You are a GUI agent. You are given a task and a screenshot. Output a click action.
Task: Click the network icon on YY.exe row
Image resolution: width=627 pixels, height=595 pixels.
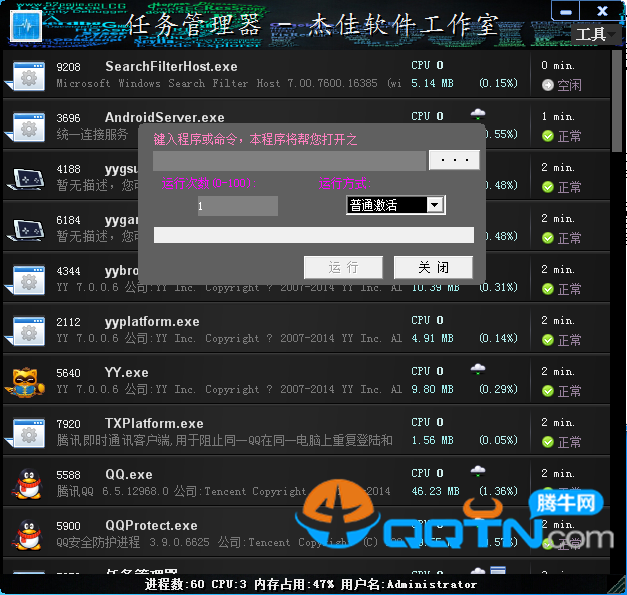point(478,369)
